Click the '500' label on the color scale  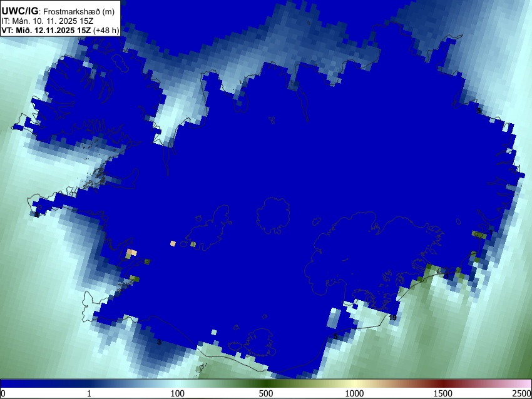(265, 393)
